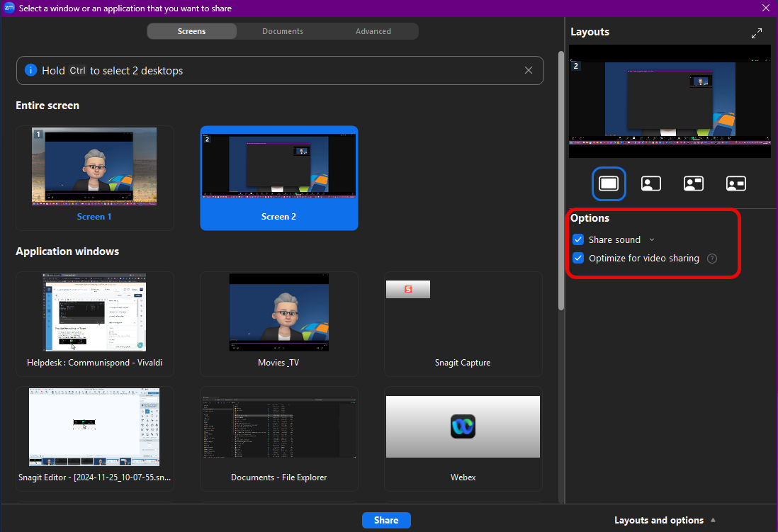Click the blue info icon in banner
Viewport: 778px width, 532px height.
click(30, 70)
